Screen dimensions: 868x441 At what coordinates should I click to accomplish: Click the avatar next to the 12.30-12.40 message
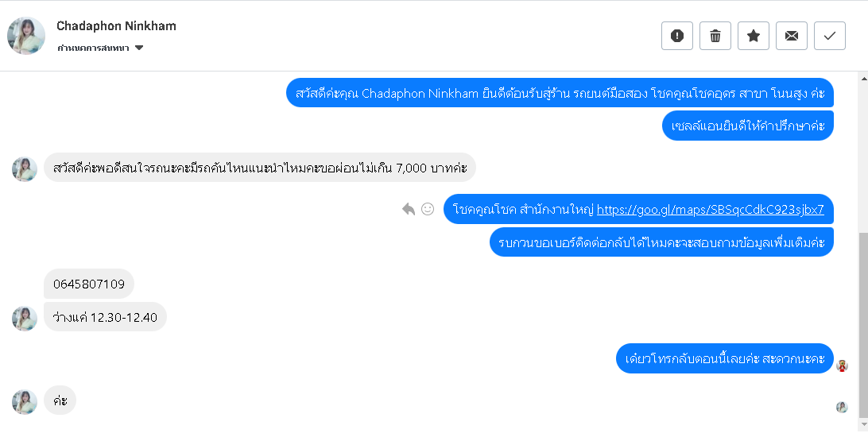pyautogui.click(x=25, y=318)
